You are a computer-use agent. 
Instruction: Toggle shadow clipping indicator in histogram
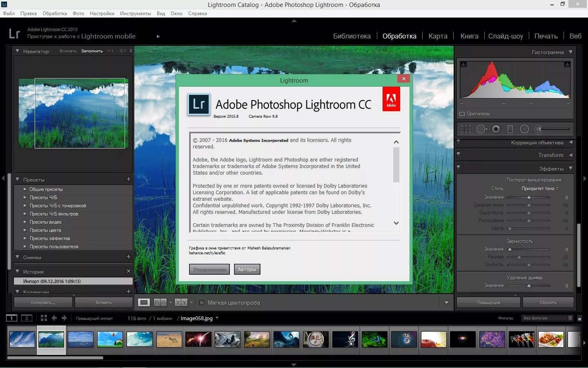[463, 64]
